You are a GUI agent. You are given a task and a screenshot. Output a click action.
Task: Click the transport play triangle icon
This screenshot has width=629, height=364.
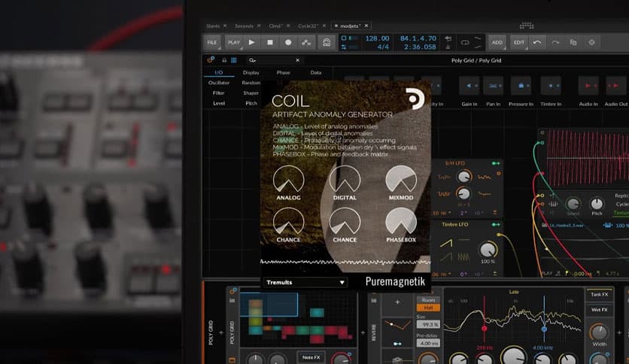click(252, 43)
